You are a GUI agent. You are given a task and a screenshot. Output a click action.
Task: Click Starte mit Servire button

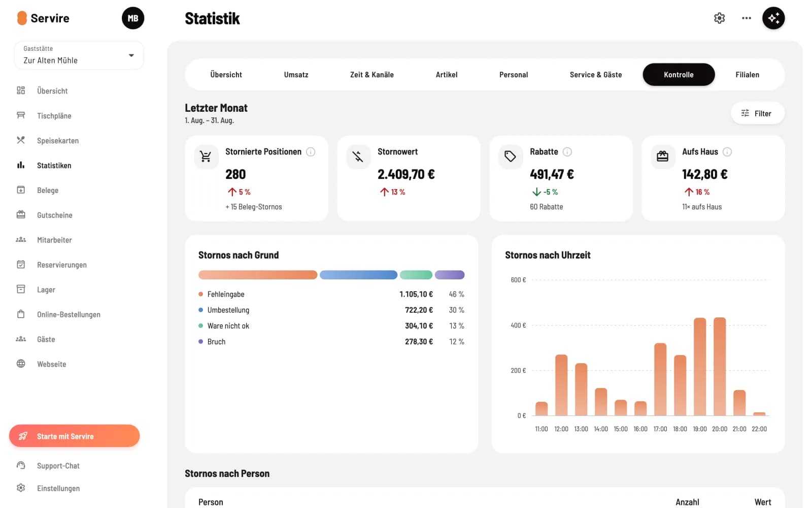[x=75, y=436]
